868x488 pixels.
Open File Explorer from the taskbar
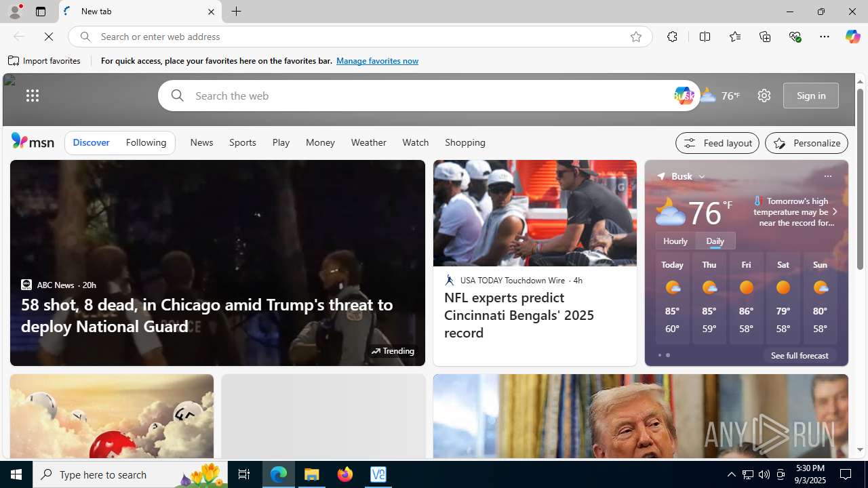point(312,474)
